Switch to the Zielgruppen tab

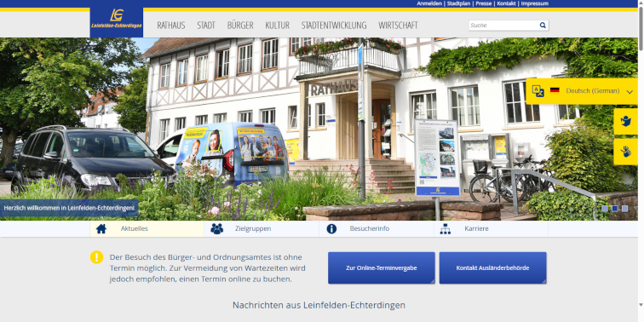[262, 229]
